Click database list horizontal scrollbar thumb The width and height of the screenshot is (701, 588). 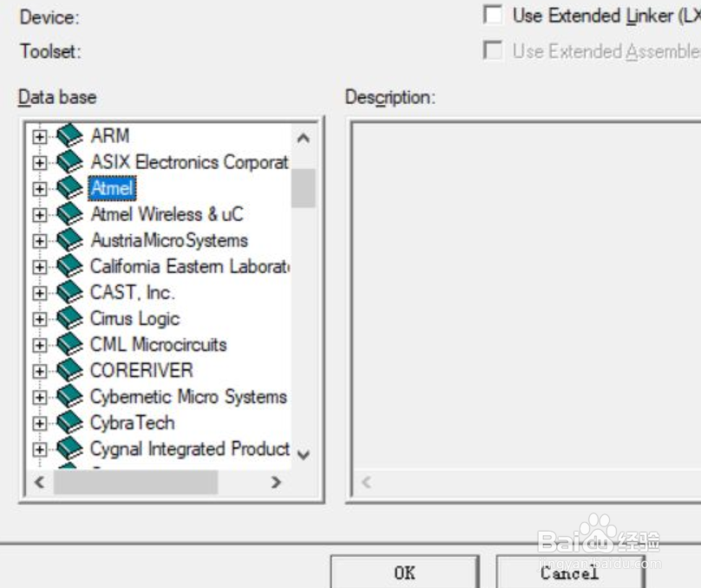coord(135,482)
